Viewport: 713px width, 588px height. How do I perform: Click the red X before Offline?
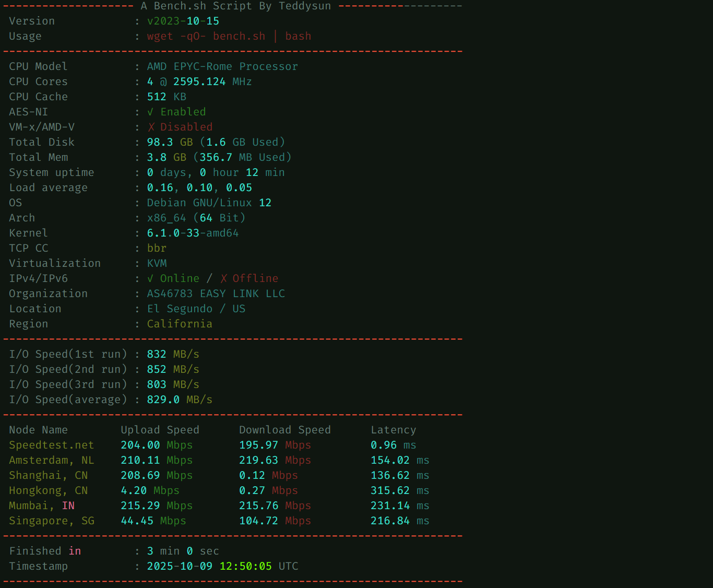[x=223, y=279]
